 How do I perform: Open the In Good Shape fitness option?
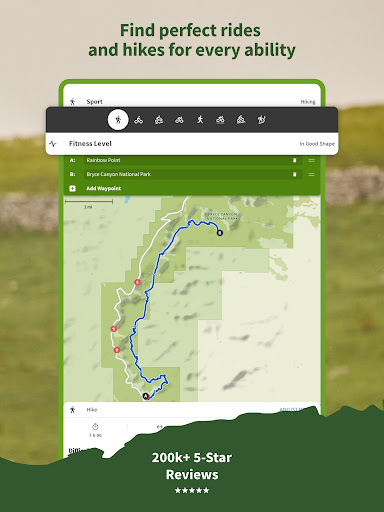point(317,144)
